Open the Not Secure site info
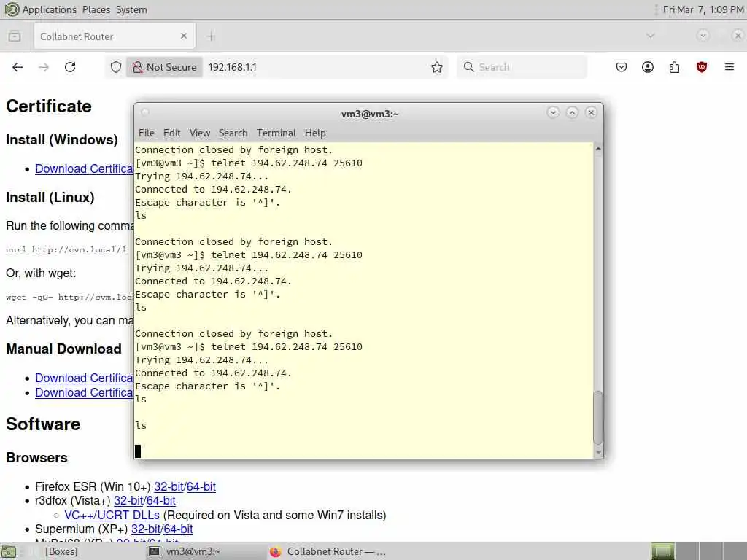This screenshot has height=560, width=747. coord(164,67)
